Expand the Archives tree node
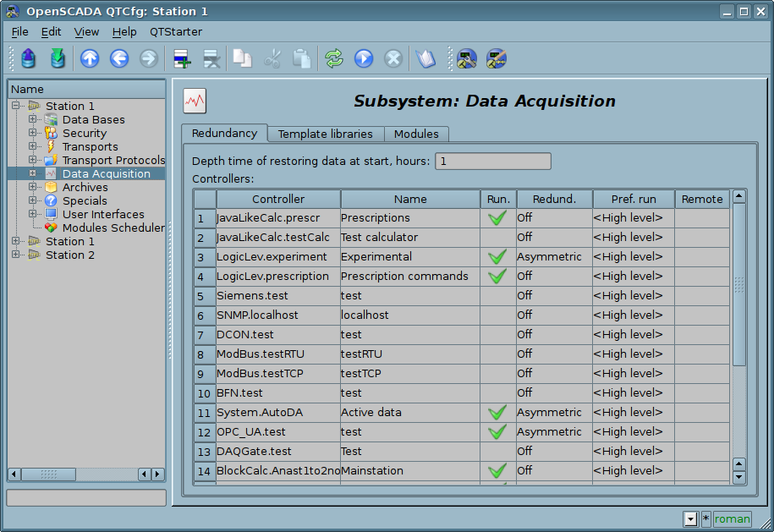774x532 pixels. (x=32, y=187)
